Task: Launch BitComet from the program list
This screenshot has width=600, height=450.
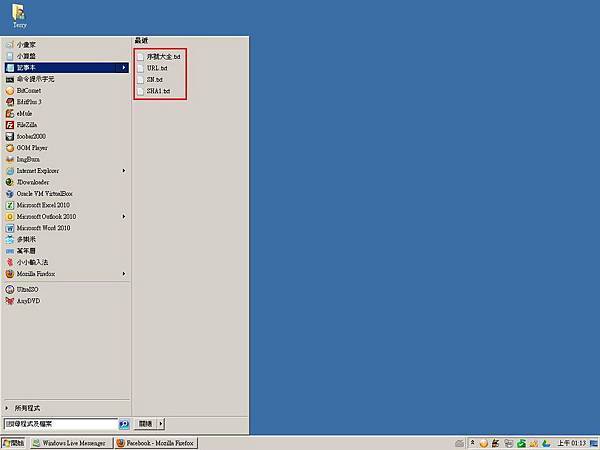Action: [67, 91]
